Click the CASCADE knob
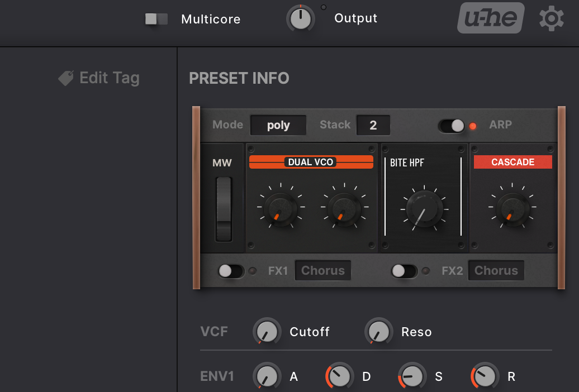 pos(512,209)
